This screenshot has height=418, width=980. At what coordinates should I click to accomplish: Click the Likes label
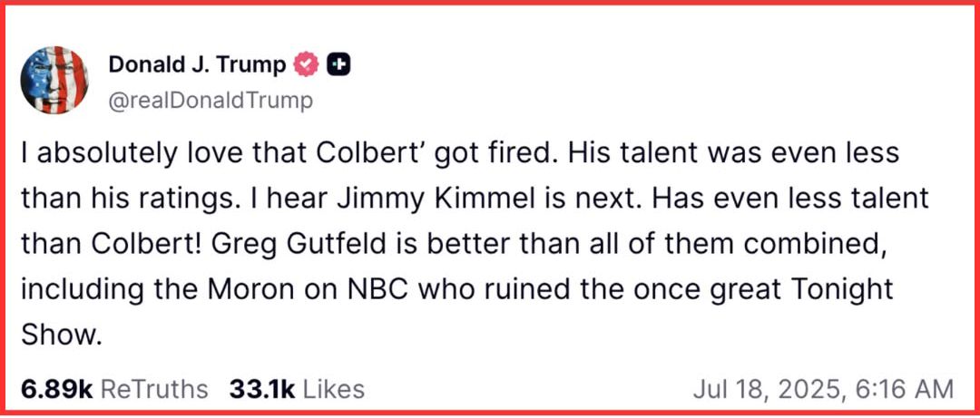(333, 389)
